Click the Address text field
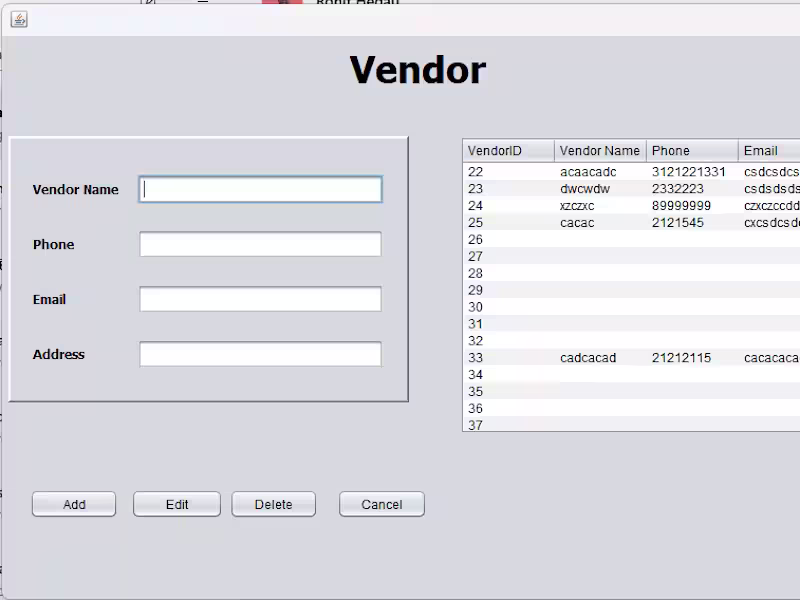The height and width of the screenshot is (600, 800). point(260,354)
